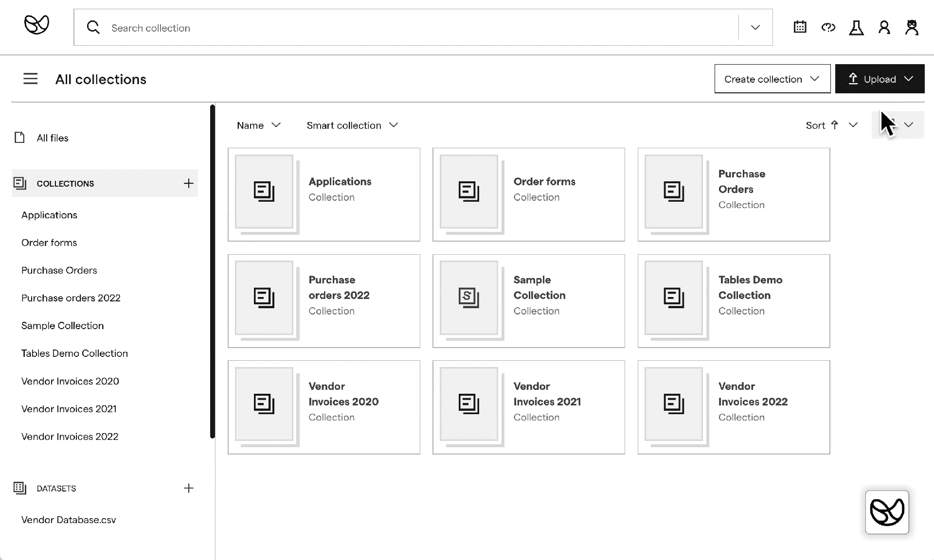
Task: Open Tables Demo Collection in the sidebar
Action: (x=74, y=353)
